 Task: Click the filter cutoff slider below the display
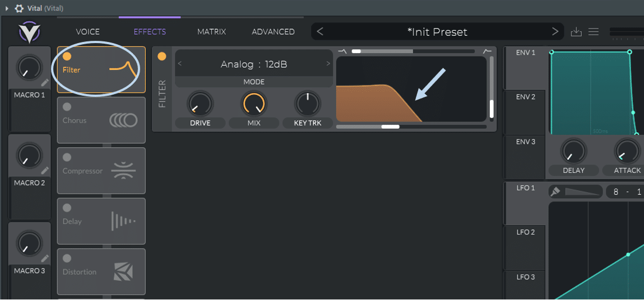pyautogui.click(x=411, y=127)
